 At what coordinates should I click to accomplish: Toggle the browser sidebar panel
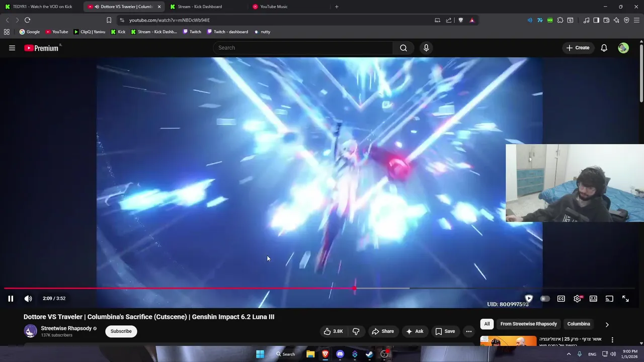[x=596, y=20]
